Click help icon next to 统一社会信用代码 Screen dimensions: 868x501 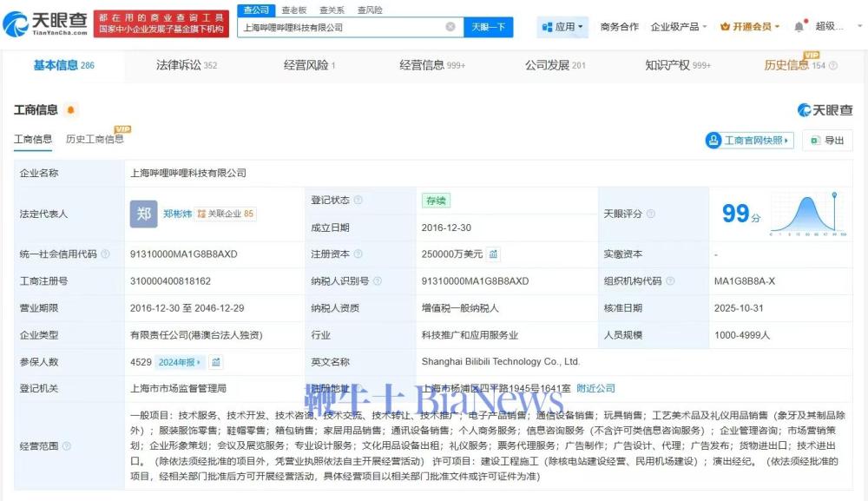point(105,254)
